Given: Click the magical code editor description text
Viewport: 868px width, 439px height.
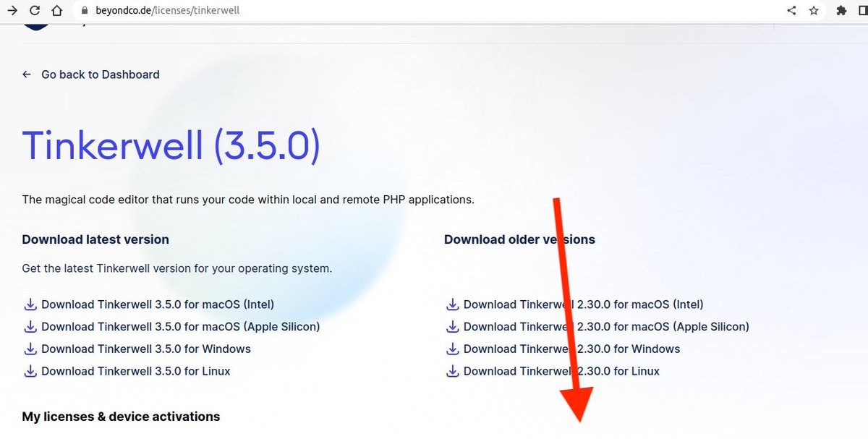Looking at the screenshot, I should pyautogui.click(x=248, y=200).
